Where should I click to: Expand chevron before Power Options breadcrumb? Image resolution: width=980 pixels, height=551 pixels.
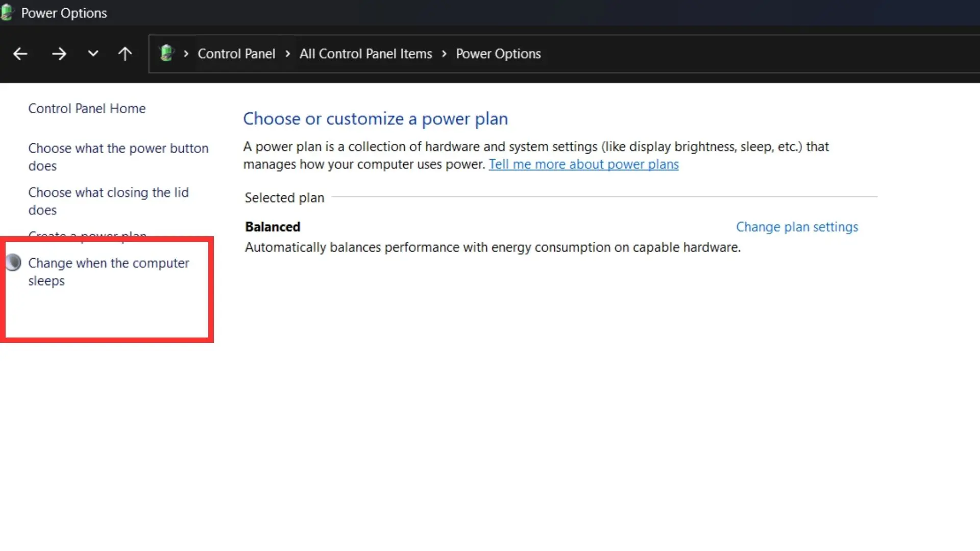(444, 54)
